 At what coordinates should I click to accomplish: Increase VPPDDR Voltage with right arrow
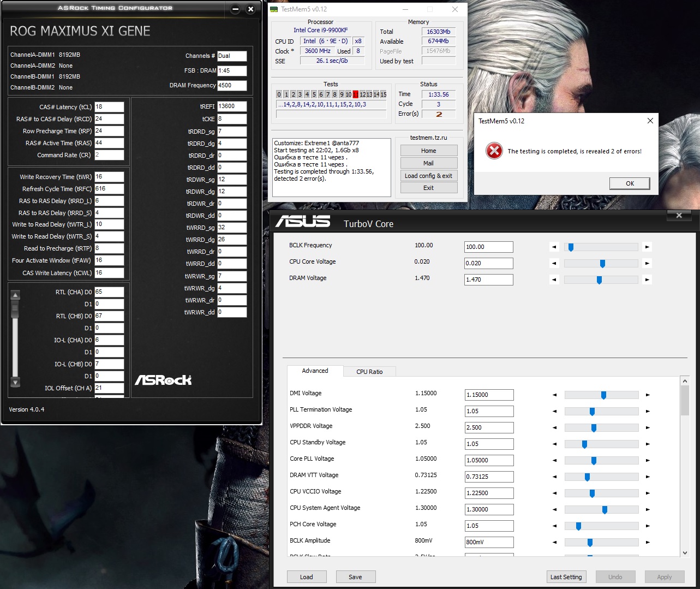click(648, 427)
